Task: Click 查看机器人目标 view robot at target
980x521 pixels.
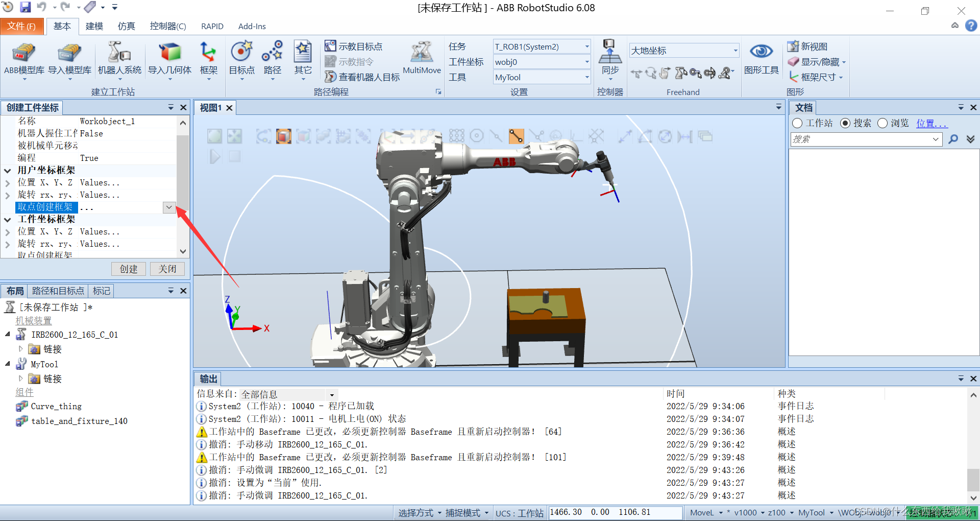Action: coord(362,77)
